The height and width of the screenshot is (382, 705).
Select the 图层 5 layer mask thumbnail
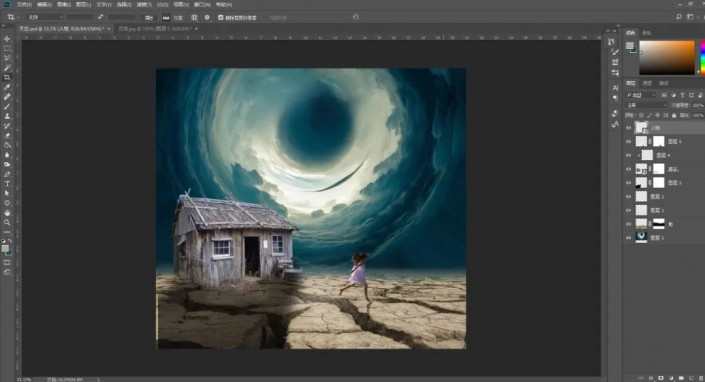(x=659, y=142)
